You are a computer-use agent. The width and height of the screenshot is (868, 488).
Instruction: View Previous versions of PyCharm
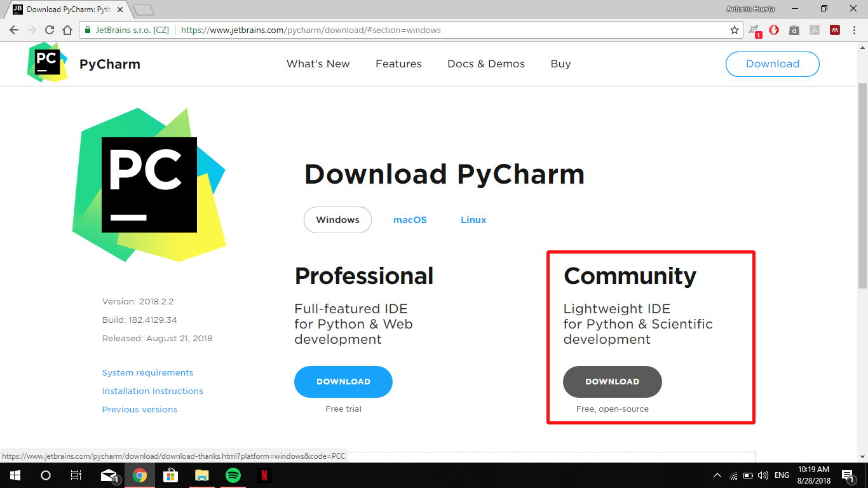click(139, 409)
